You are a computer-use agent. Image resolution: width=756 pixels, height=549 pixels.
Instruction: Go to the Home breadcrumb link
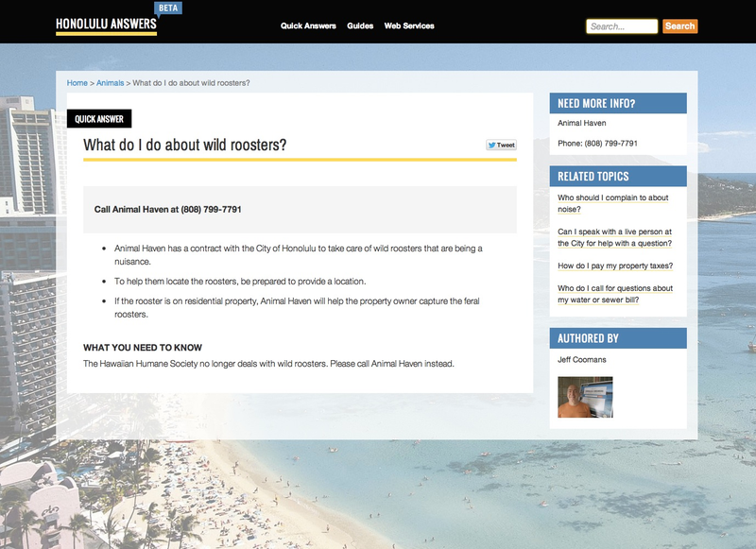[x=77, y=83]
